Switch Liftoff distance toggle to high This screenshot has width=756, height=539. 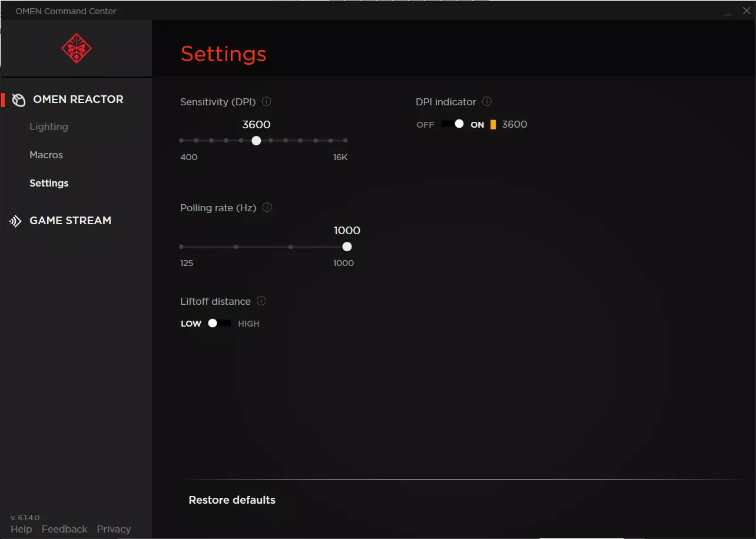pos(220,324)
